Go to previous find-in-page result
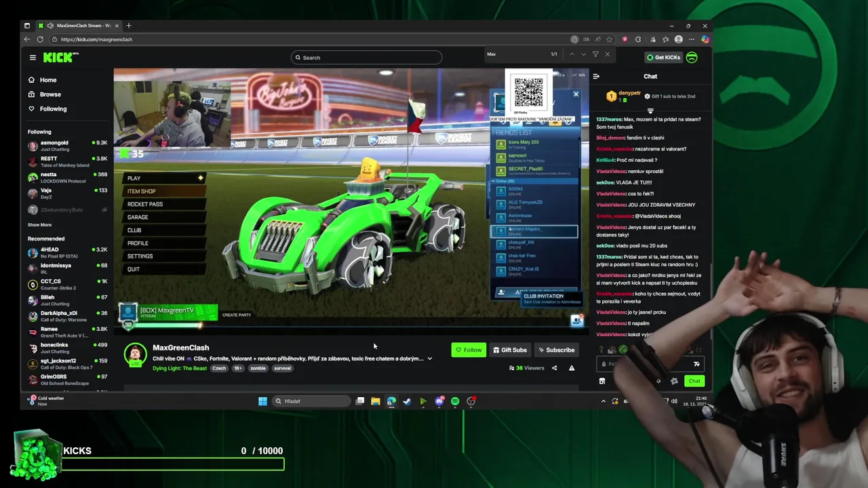The image size is (868, 488). 572,54
